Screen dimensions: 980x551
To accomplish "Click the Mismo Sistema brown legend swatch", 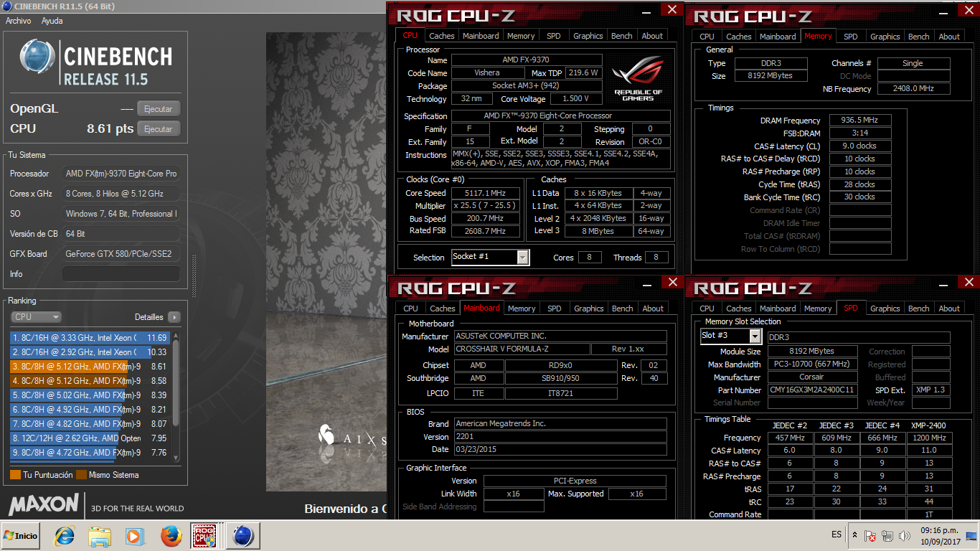I will 81,475.
